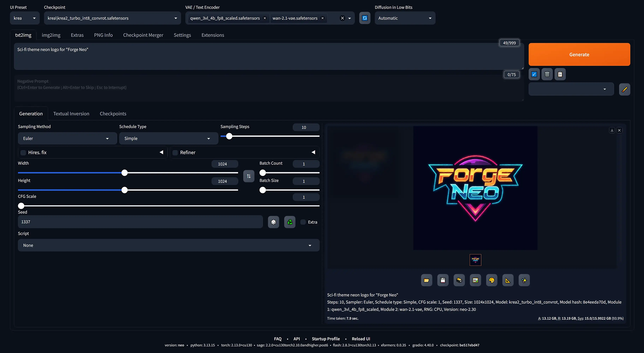Expand the Refiner section arrow

[x=313, y=152]
